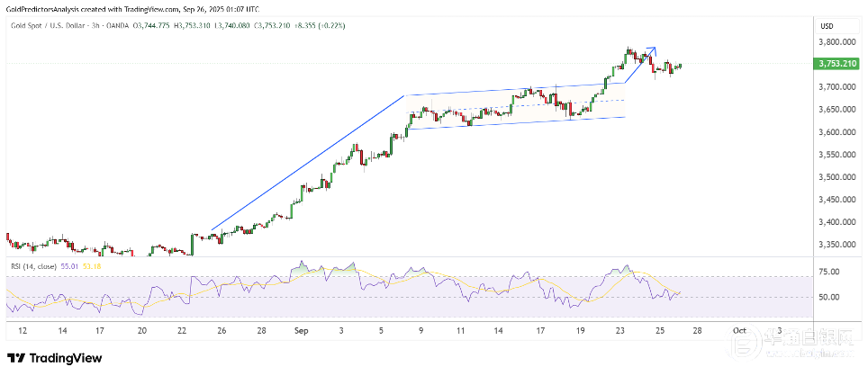The image size is (868, 376).
Task: Click the purple RSI value 55.01
Action: [68, 266]
